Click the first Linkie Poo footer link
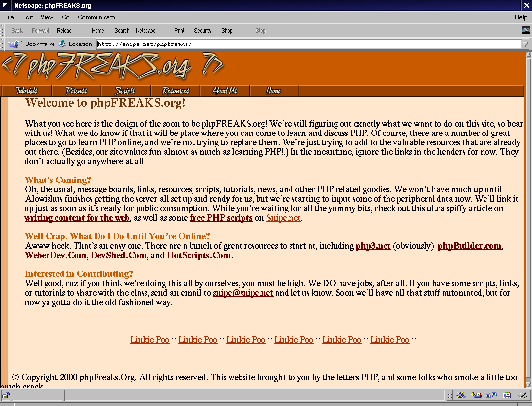Image resolution: width=532 pixels, height=406 pixels. 149,340
